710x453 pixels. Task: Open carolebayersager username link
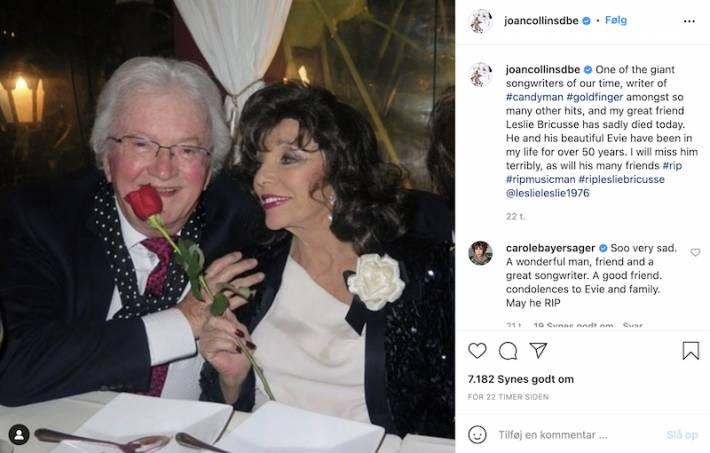[x=550, y=248]
